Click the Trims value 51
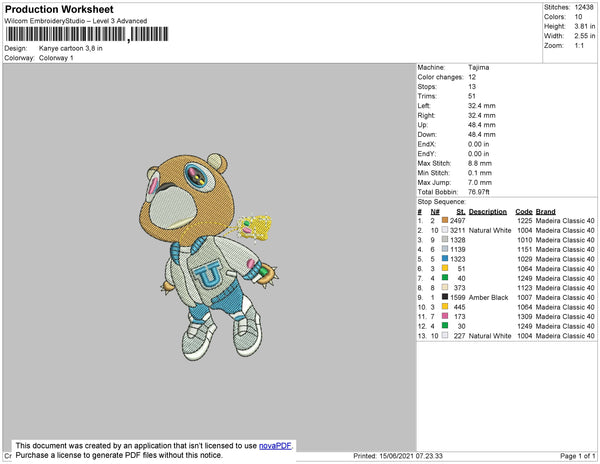 pyautogui.click(x=472, y=96)
